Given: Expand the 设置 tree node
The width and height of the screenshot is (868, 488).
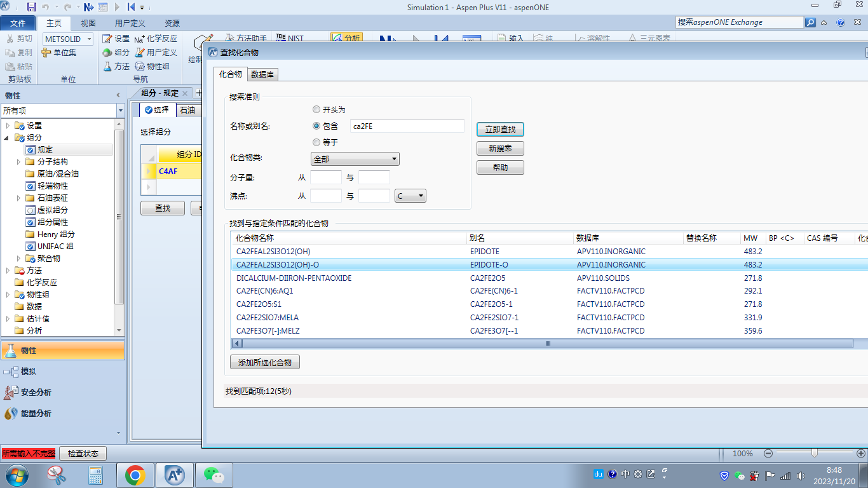Looking at the screenshot, I should pos(8,126).
